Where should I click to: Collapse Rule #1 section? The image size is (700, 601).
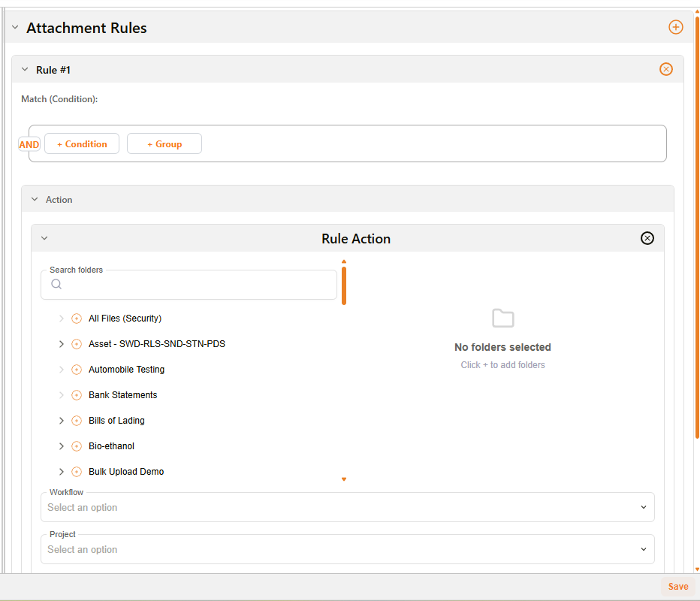click(x=25, y=69)
